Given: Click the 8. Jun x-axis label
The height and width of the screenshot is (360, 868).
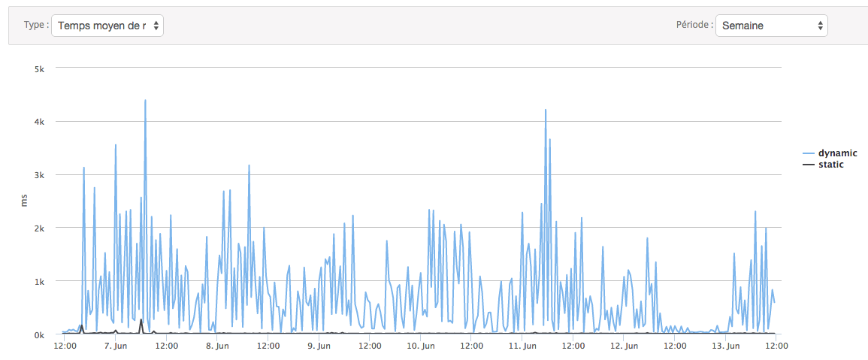Looking at the screenshot, I should coord(217,346).
